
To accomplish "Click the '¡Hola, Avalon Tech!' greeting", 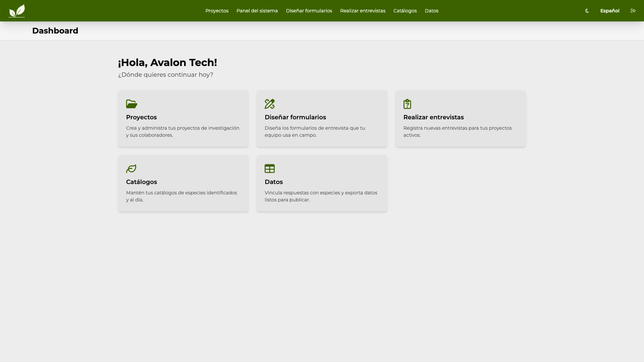I will click(x=167, y=63).
